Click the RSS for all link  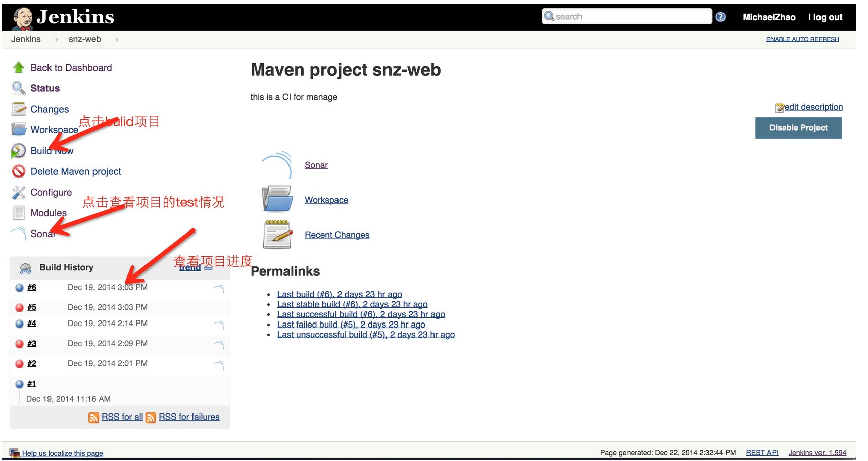pos(122,417)
